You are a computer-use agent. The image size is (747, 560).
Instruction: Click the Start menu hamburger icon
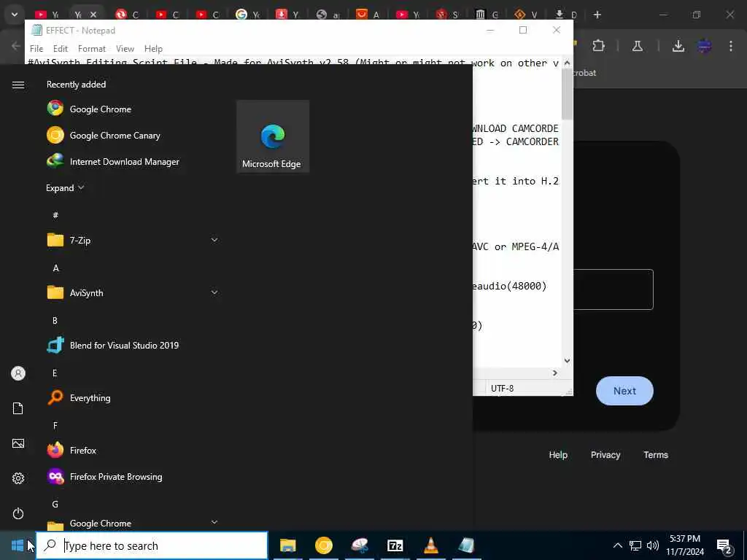click(18, 85)
